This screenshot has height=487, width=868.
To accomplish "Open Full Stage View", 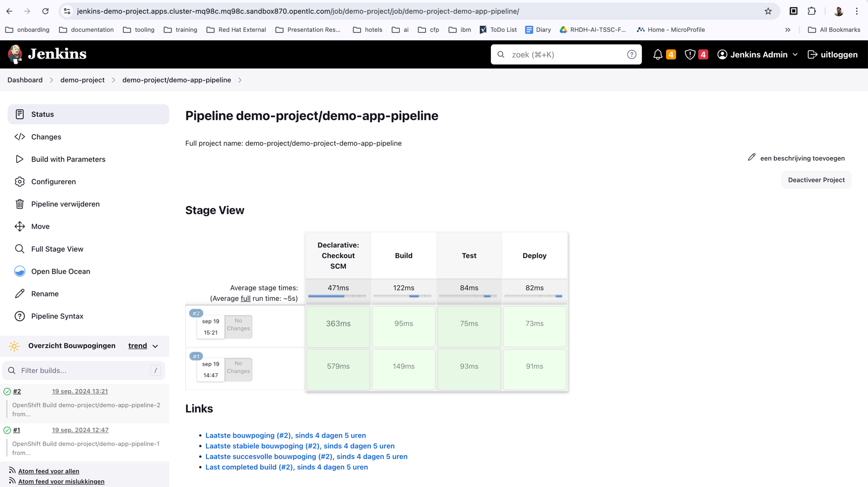I will click(x=88, y=249).
